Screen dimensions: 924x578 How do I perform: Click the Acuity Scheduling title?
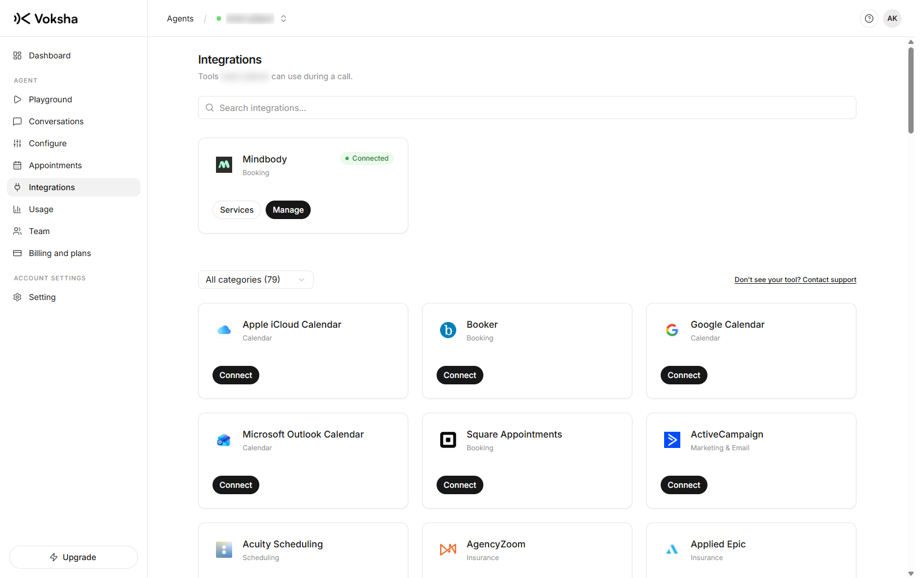coord(282,544)
